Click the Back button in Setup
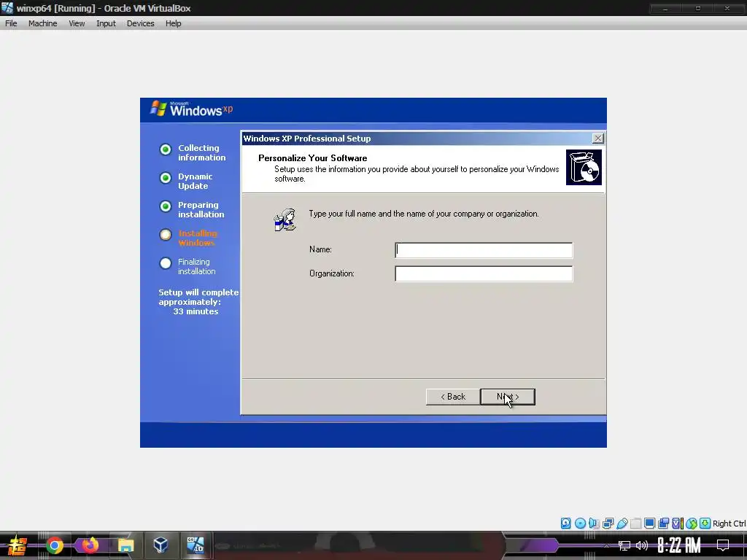Screen dimensions: 747x560 (x=453, y=397)
